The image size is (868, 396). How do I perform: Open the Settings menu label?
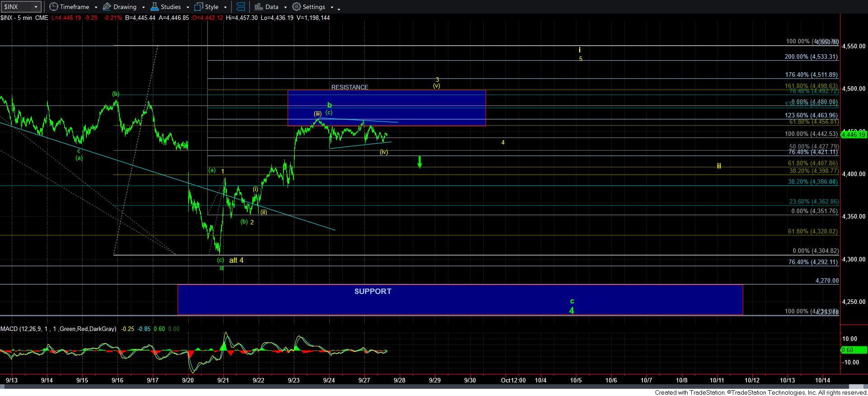(x=314, y=7)
